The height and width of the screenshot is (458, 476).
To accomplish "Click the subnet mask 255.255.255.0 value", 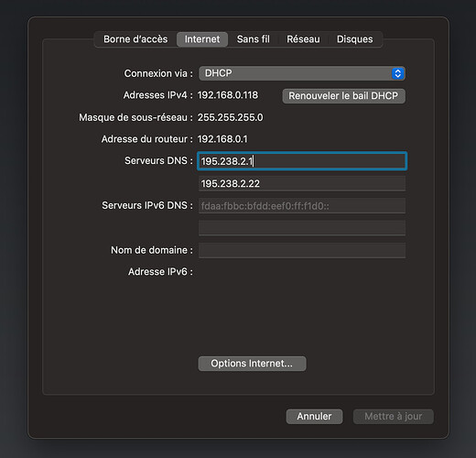I will pyautogui.click(x=230, y=117).
